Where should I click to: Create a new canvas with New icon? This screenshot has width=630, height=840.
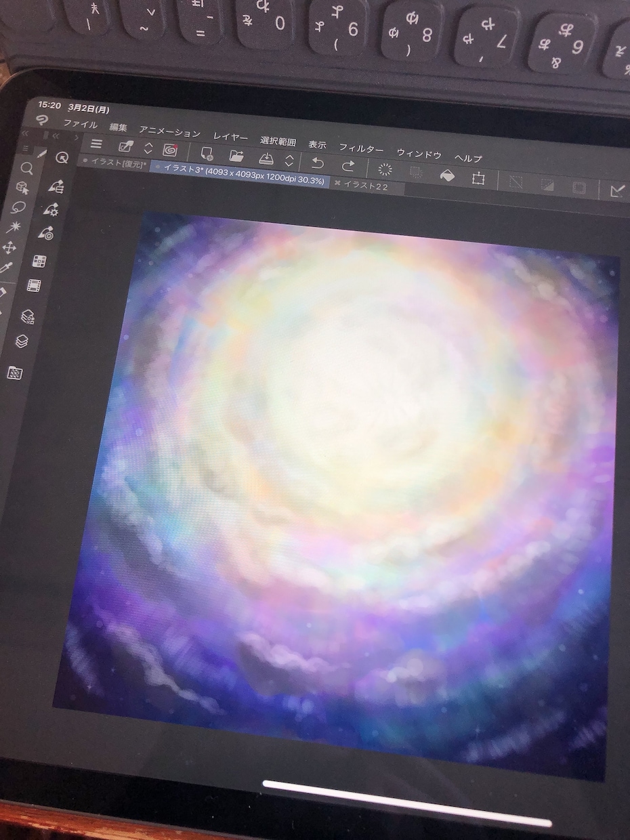207,154
